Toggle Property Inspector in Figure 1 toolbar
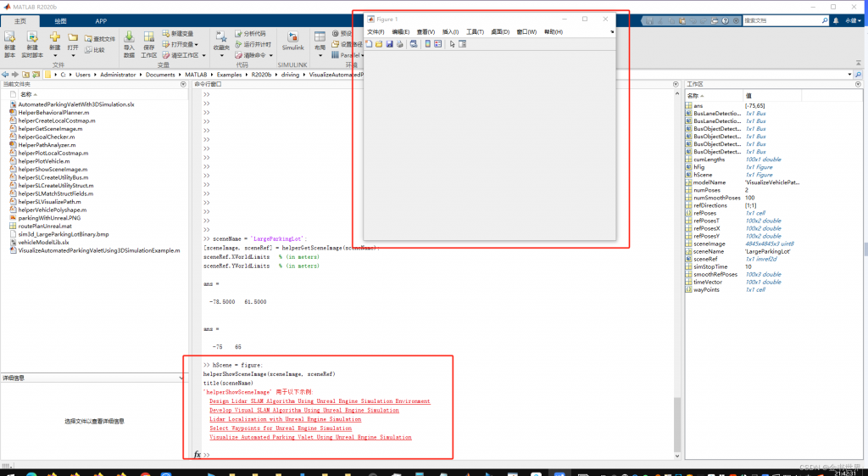Viewport: 868px width, 476px height. coord(462,44)
